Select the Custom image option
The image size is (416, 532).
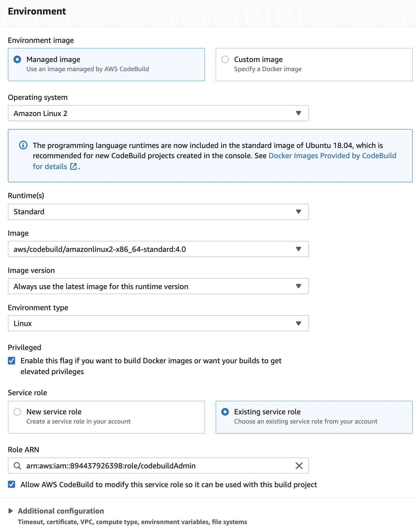coord(225,59)
